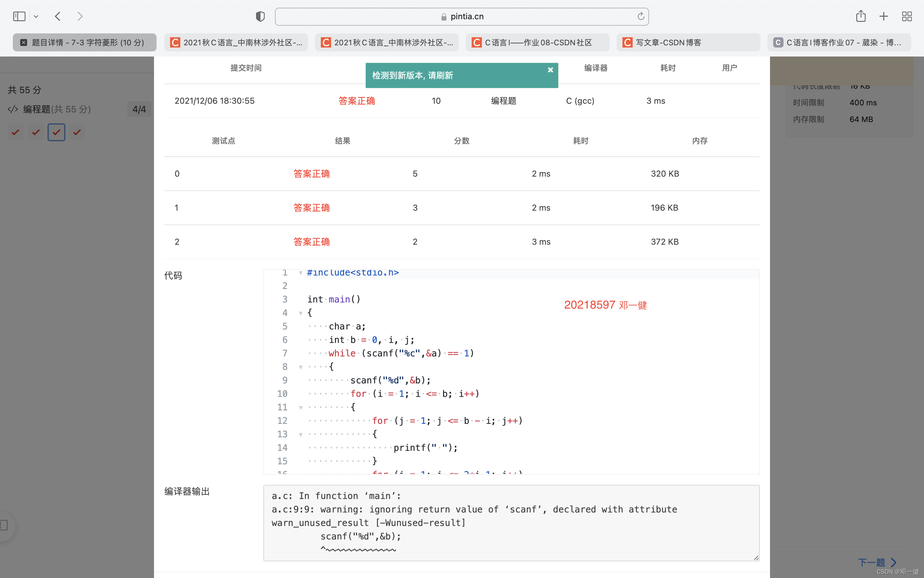Click the 400 ms time limit value

coord(863,102)
